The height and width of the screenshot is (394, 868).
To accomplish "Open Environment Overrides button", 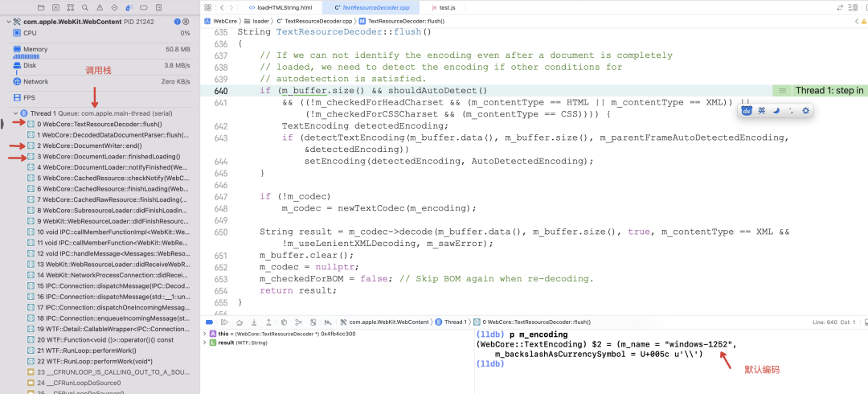I will [313, 322].
